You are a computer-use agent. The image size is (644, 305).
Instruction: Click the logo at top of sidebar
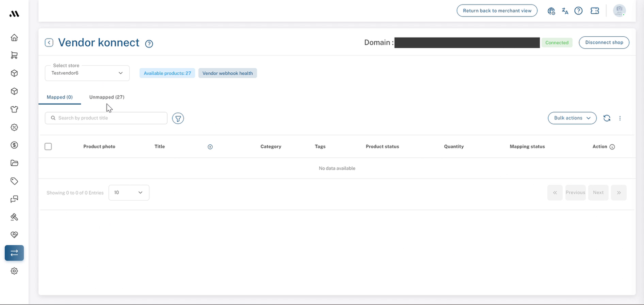click(x=14, y=14)
